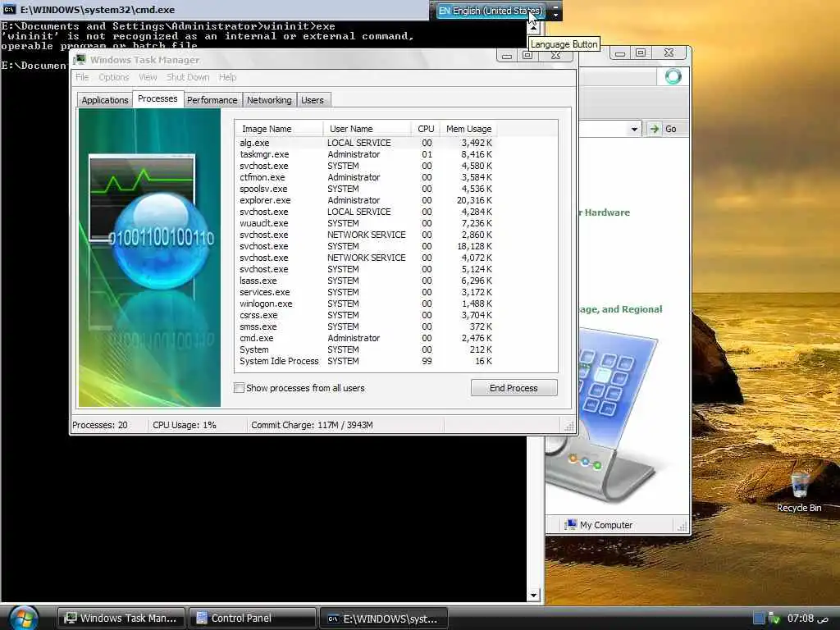Select the smss.exe process row
Image resolution: width=840 pixels, height=630 pixels.
click(x=365, y=326)
